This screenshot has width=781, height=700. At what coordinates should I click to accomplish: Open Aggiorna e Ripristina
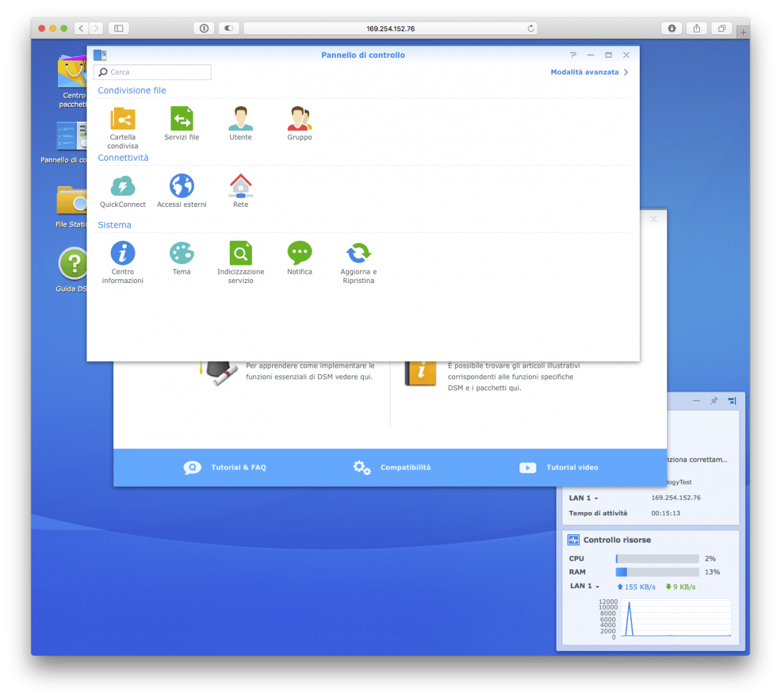pyautogui.click(x=358, y=254)
